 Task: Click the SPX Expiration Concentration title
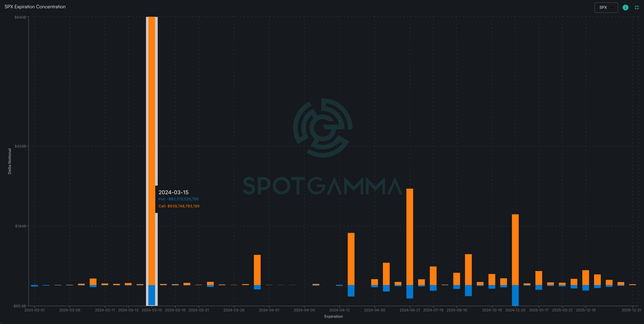[x=35, y=7]
